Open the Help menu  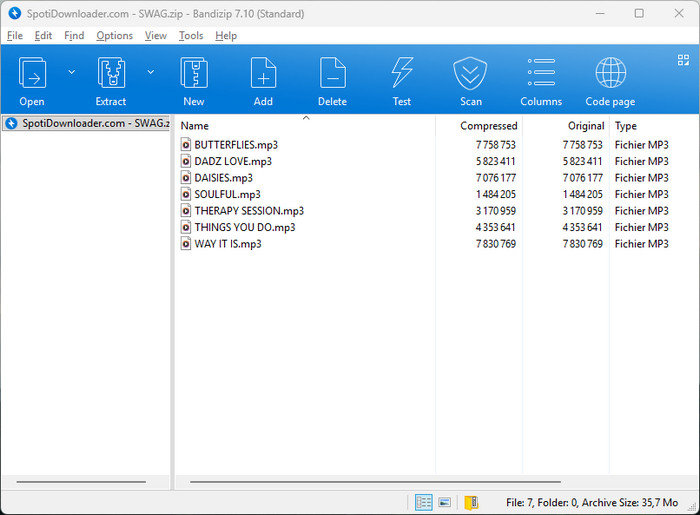226,36
